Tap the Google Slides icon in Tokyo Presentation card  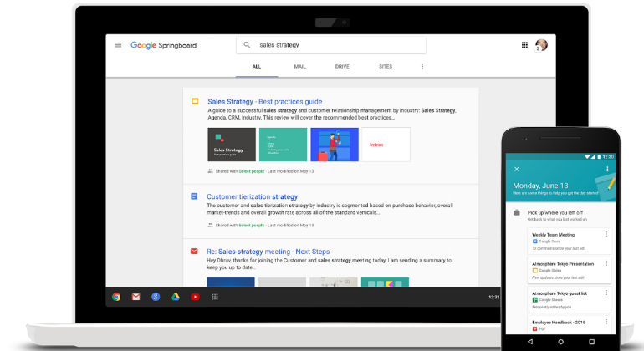click(534, 271)
